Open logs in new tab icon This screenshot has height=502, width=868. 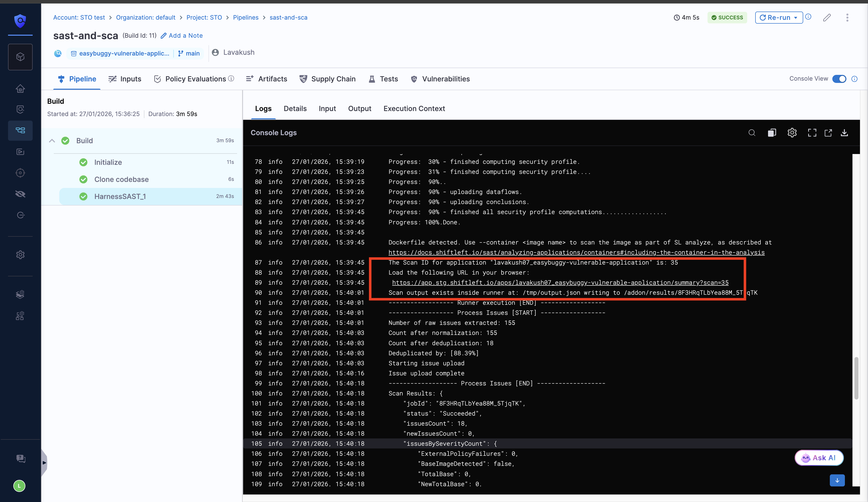[x=828, y=133]
